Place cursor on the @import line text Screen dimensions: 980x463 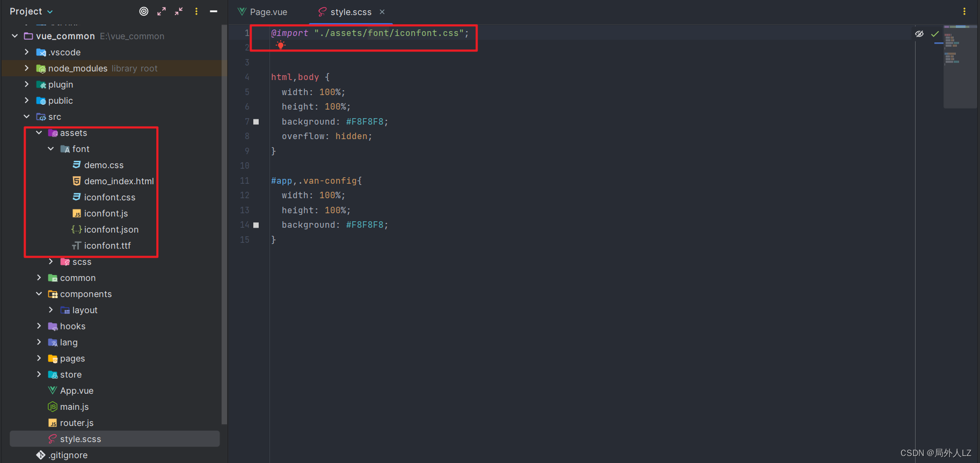tap(370, 33)
